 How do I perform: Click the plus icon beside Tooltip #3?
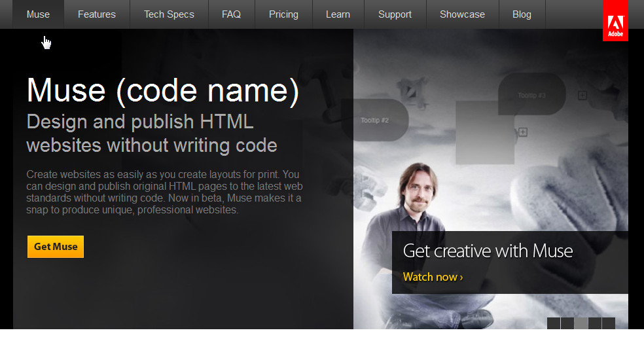(582, 96)
